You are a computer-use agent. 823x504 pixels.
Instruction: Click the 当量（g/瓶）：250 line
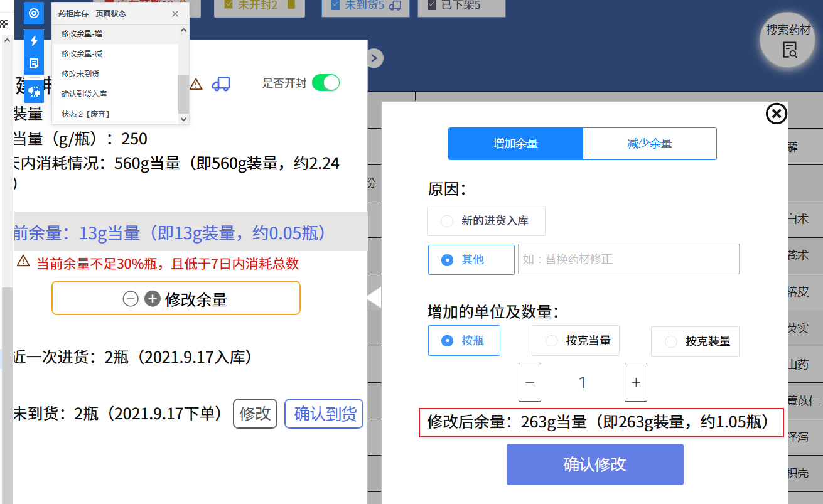coord(80,139)
